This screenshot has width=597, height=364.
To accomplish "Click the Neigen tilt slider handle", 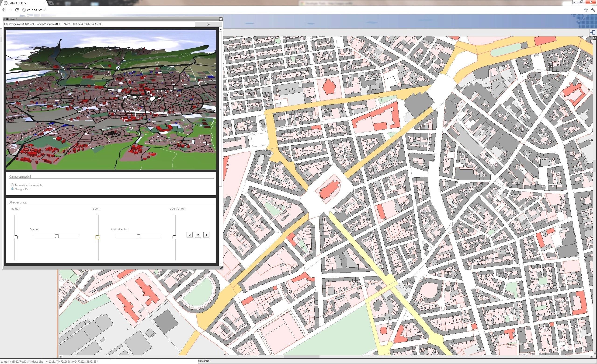I will tap(16, 237).
